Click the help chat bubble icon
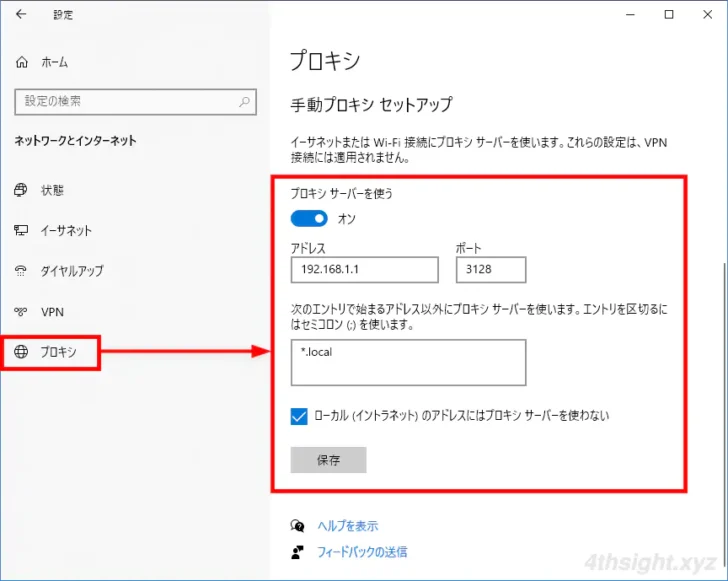 297,526
